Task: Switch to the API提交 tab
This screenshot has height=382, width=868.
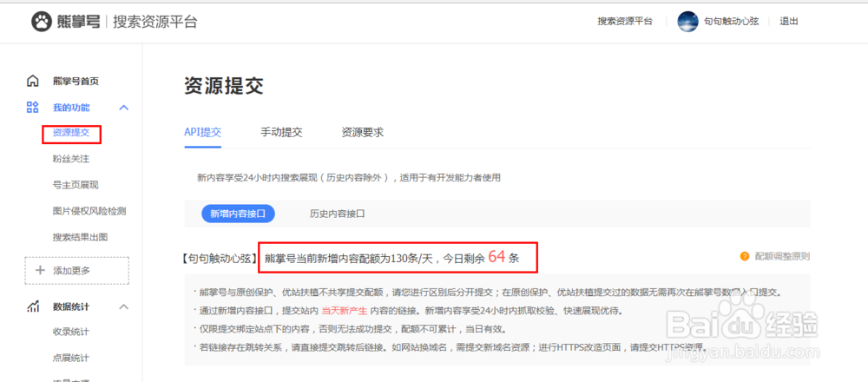Action: pyautogui.click(x=202, y=132)
